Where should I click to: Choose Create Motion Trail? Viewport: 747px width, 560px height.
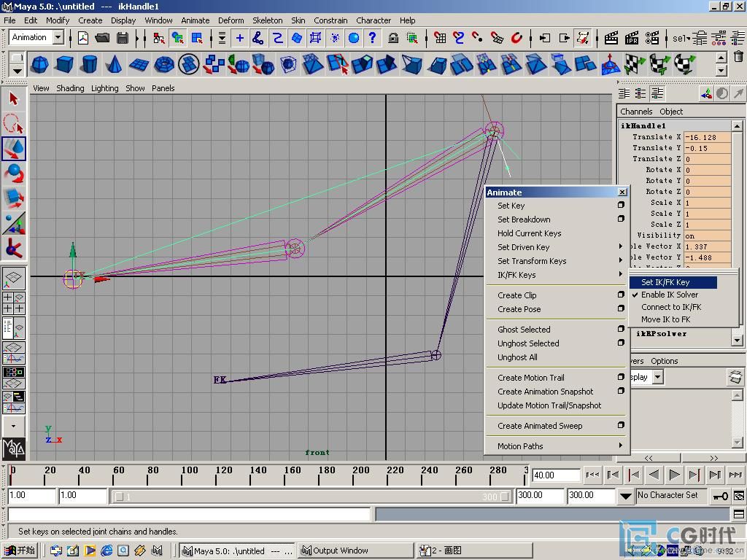[531, 378]
